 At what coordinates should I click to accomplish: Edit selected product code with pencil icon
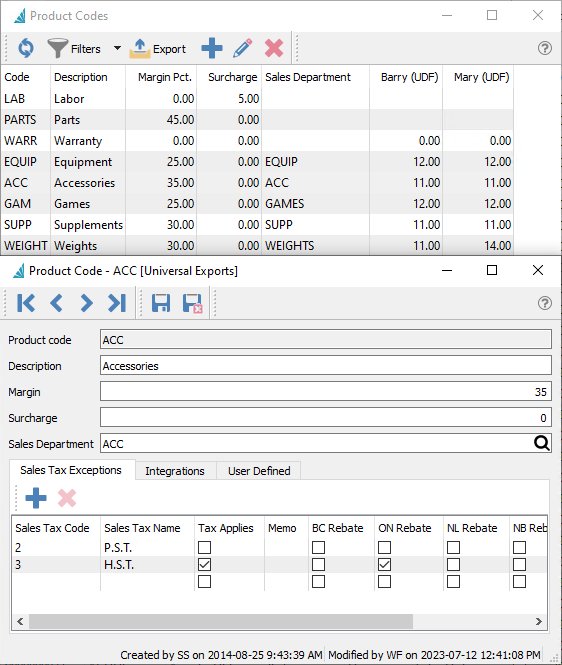click(243, 48)
